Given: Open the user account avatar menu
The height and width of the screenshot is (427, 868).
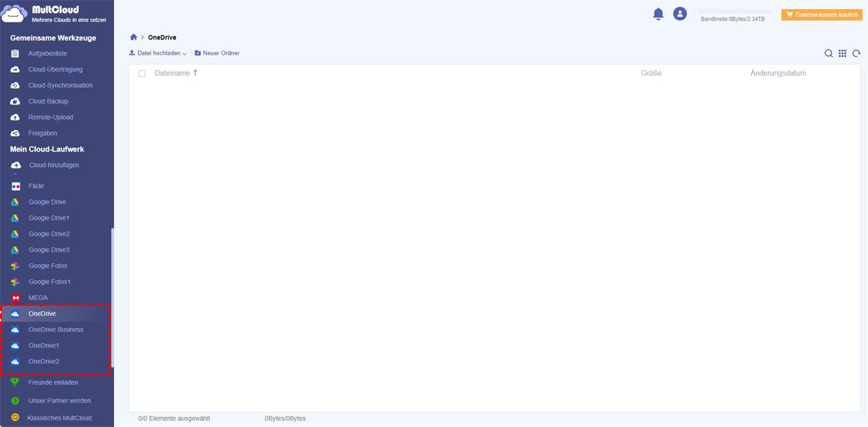Looking at the screenshot, I should coord(680,14).
